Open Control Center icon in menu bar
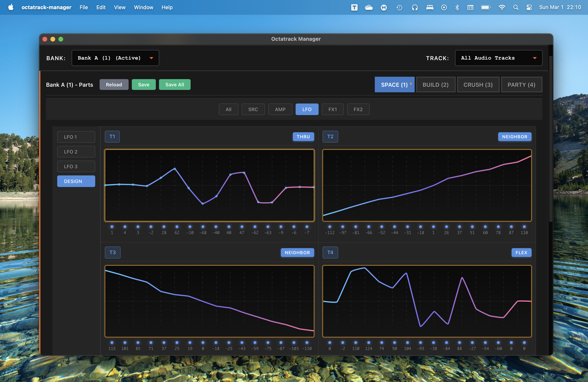The width and height of the screenshot is (588, 382). point(529,7)
